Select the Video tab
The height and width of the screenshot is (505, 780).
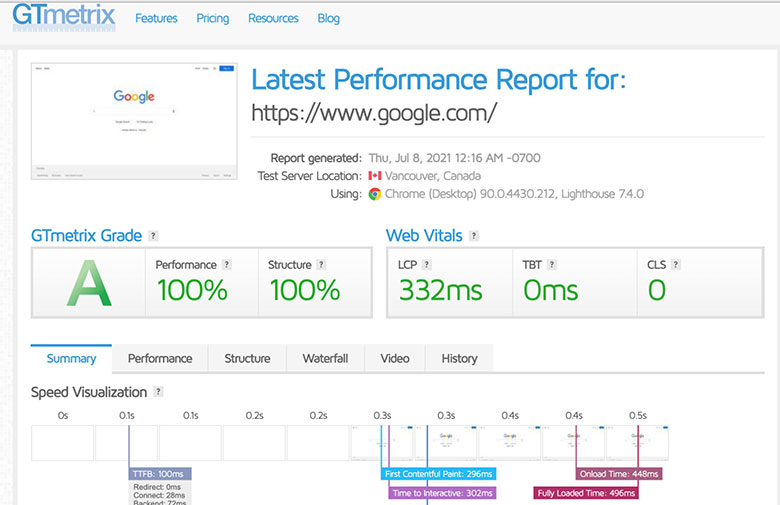point(395,358)
